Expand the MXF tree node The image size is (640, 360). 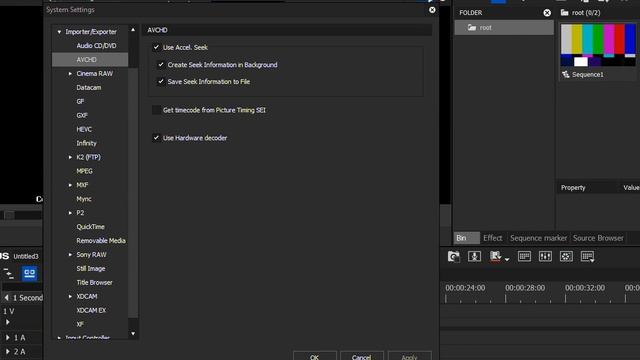70,185
